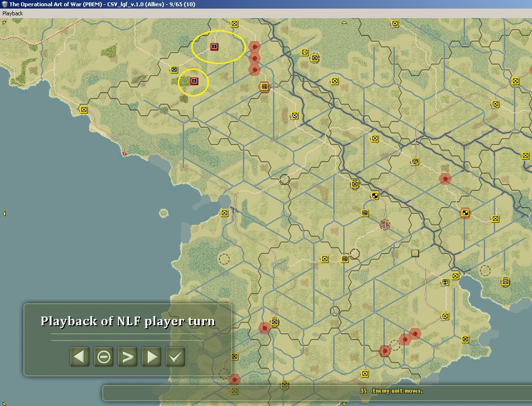Select the checkered armor unit at the road junction
This screenshot has width=532, height=406.
coord(375,196)
